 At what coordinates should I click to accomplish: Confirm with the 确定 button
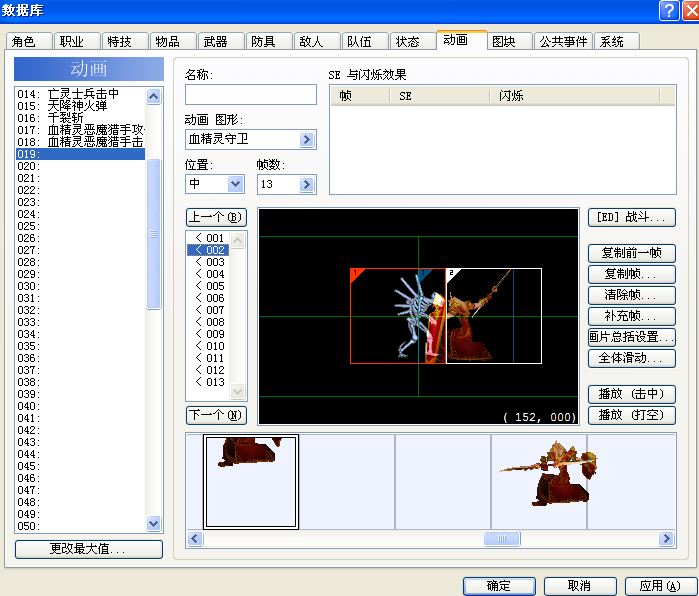[x=499, y=586]
